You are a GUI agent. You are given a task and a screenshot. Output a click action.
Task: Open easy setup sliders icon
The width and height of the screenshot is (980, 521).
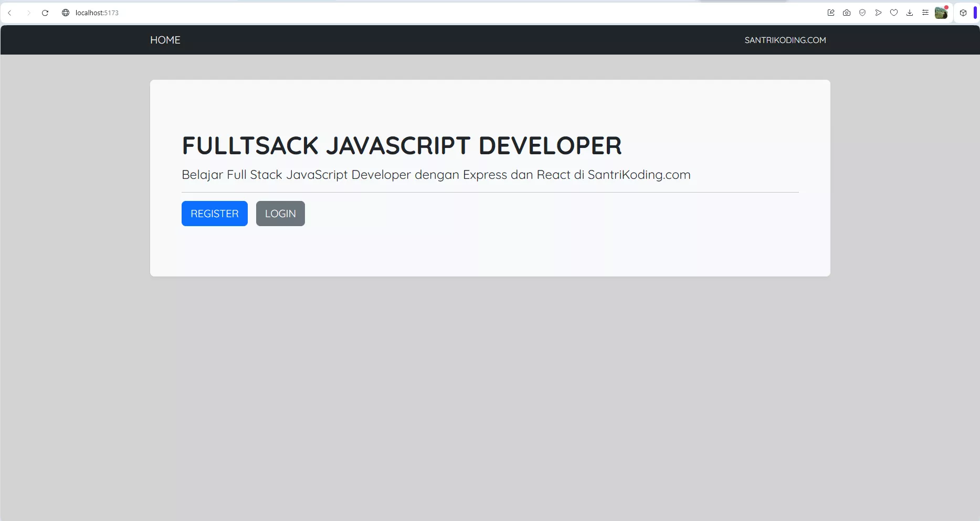pos(925,13)
